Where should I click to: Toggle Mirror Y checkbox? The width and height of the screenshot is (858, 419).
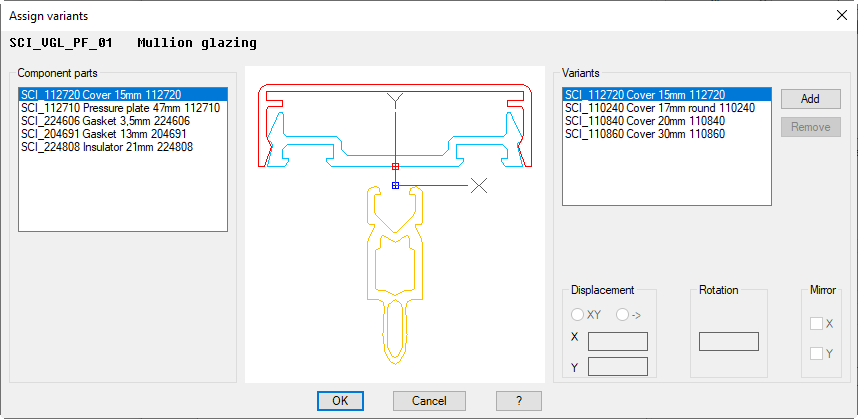(817, 353)
